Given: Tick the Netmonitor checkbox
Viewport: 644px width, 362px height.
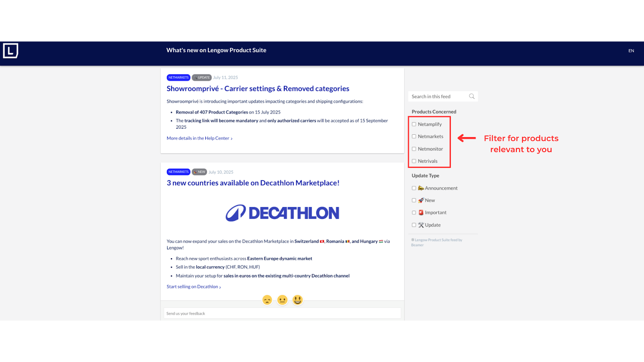Looking at the screenshot, I should pos(414,149).
